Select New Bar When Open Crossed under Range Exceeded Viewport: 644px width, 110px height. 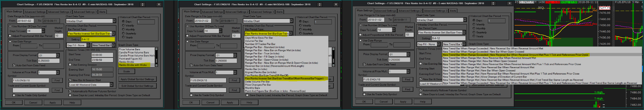pyautogui.click(x=542, y=52)
